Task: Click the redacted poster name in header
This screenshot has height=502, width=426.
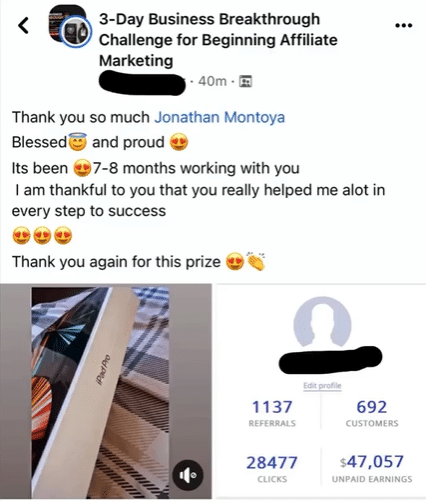Action: [x=142, y=82]
